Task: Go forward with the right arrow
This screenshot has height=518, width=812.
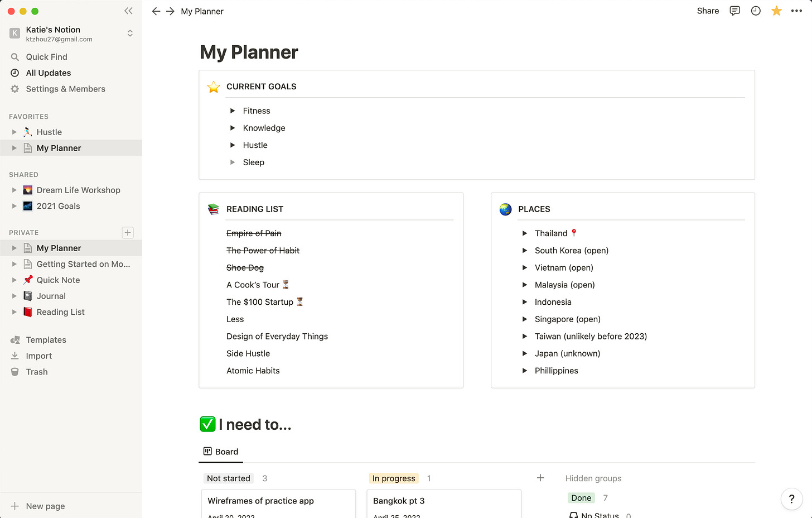Action: click(170, 11)
